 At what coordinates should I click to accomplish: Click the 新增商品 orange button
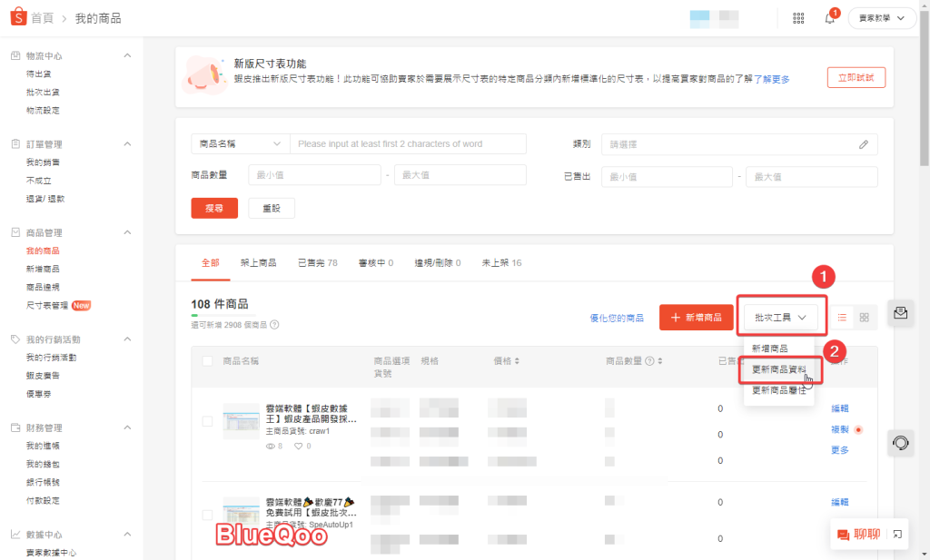coord(696,318)
